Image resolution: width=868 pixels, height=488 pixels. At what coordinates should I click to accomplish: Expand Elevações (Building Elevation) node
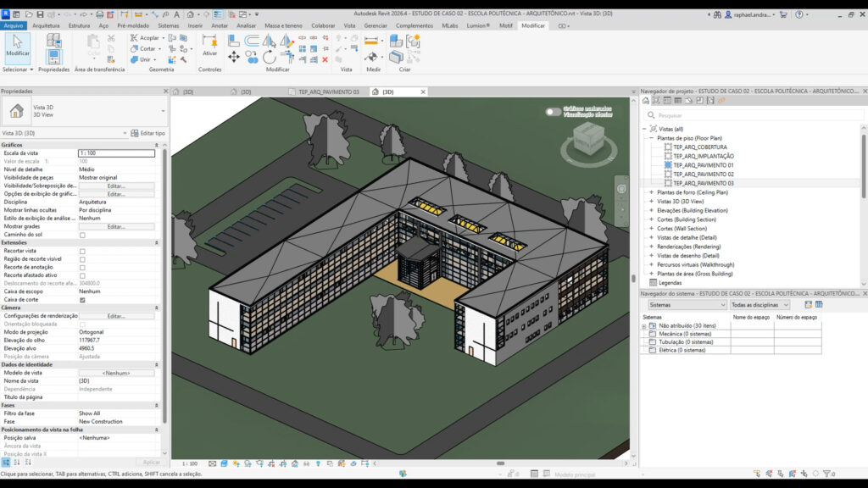pos(652,210)
